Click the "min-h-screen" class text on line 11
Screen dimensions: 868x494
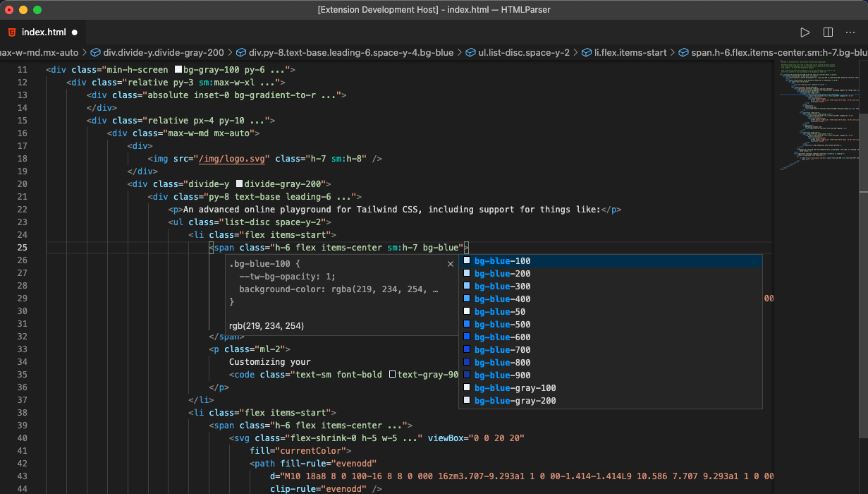tap(137, 70)
